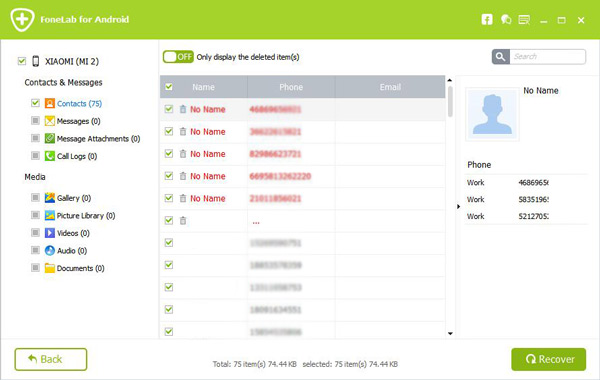The width and height of the screenshot is (600, 380).
Task: Open the chat support icon
Action: [506, 20]
